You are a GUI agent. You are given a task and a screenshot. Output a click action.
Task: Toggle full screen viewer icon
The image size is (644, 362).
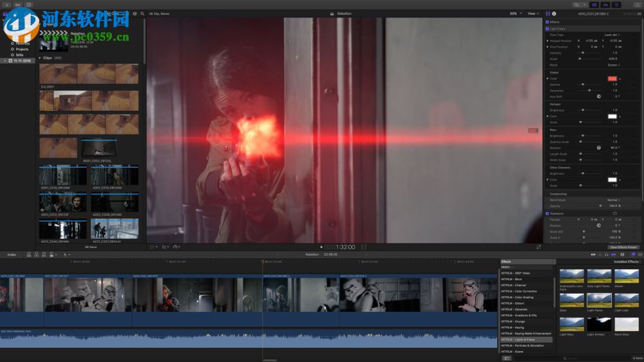click(538, 247)
